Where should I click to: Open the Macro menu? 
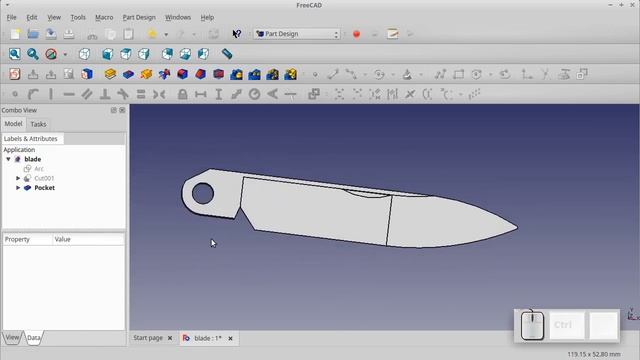tap(104, 18)
